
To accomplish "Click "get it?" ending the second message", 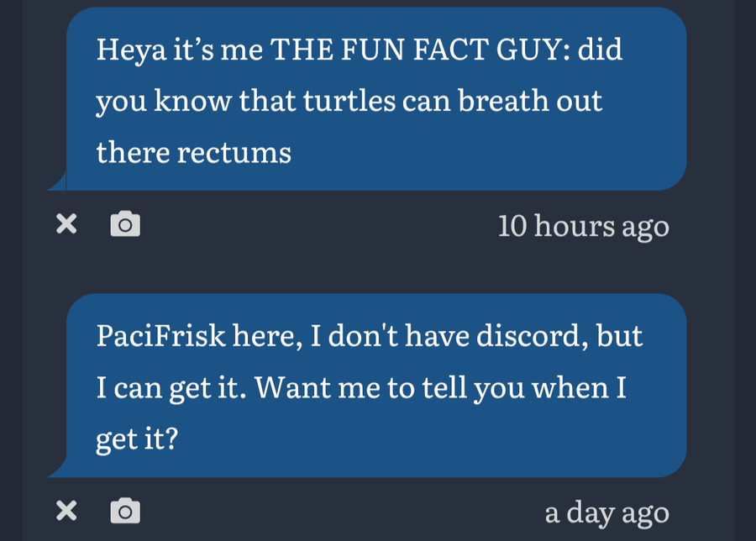I will click(136, 439).
